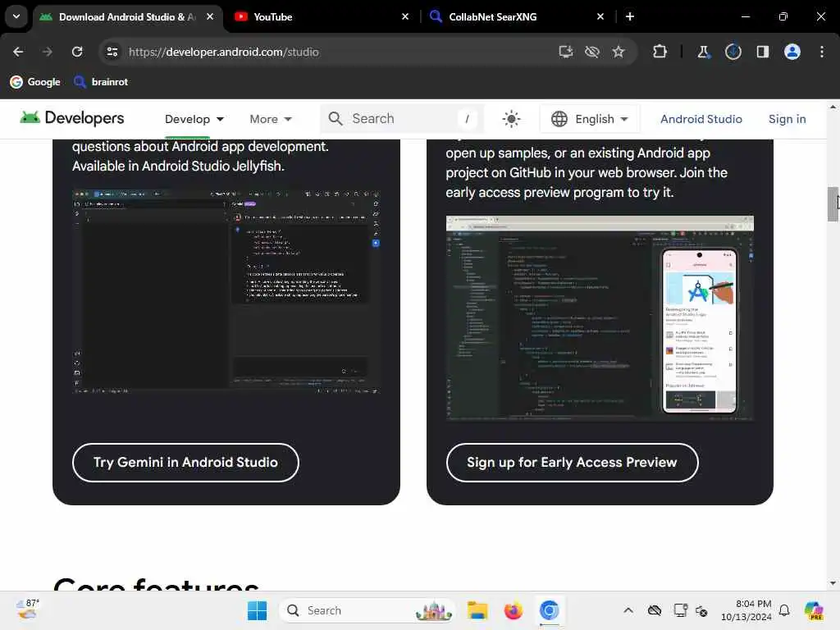
Task: Expand the More menu
Action: point(271,119)
